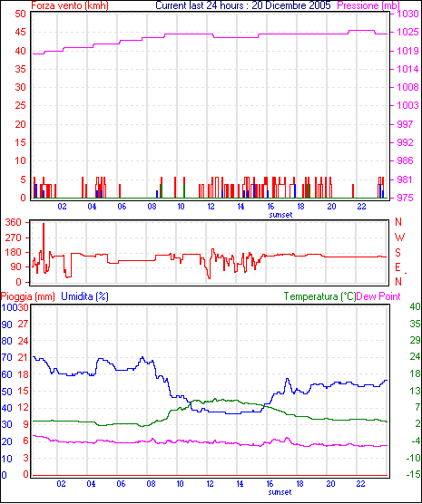Click the 'sunset' marker under bottom chart
The width and height of the screenshot is (422, 504).
pyautogui.click(x=280, y=492)
